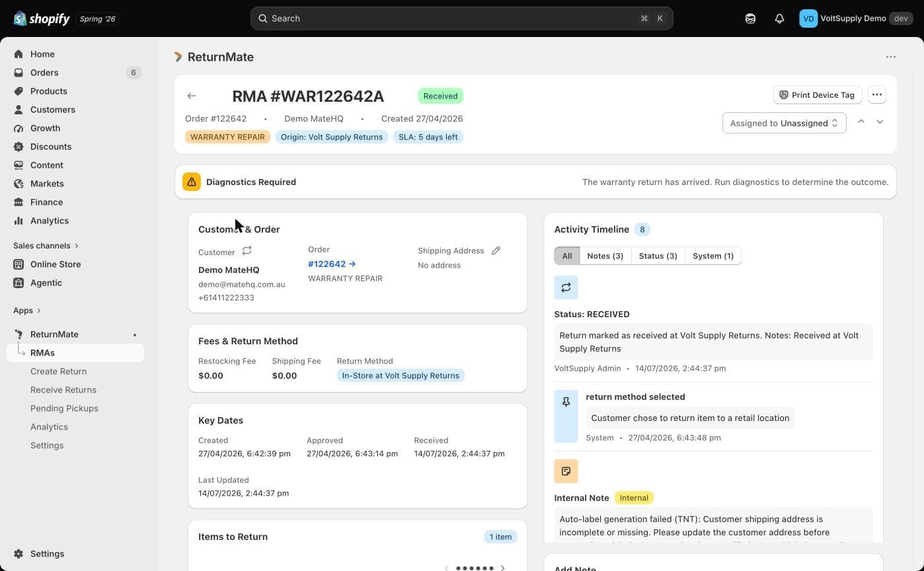
Task: Click WARRANTY REPAIR tag
Action: tap(227, 137)
